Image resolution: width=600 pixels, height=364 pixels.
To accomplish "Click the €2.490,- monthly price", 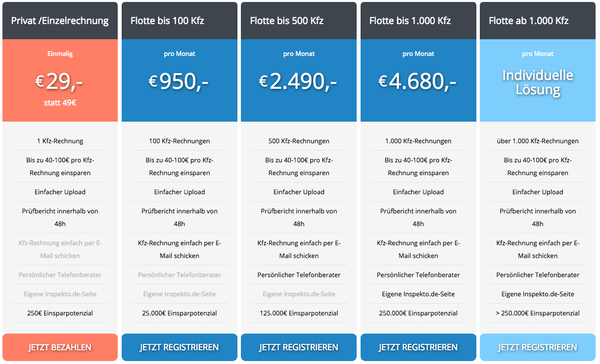I will (x=299, y=81).
